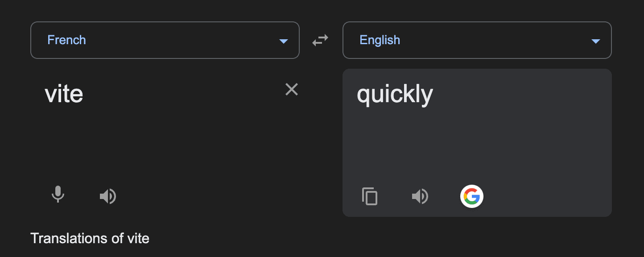Image resolution: width=644 pixels, height=257 pixels.
Task: Click "Translations of vite" heading
Action: point(89,238)
